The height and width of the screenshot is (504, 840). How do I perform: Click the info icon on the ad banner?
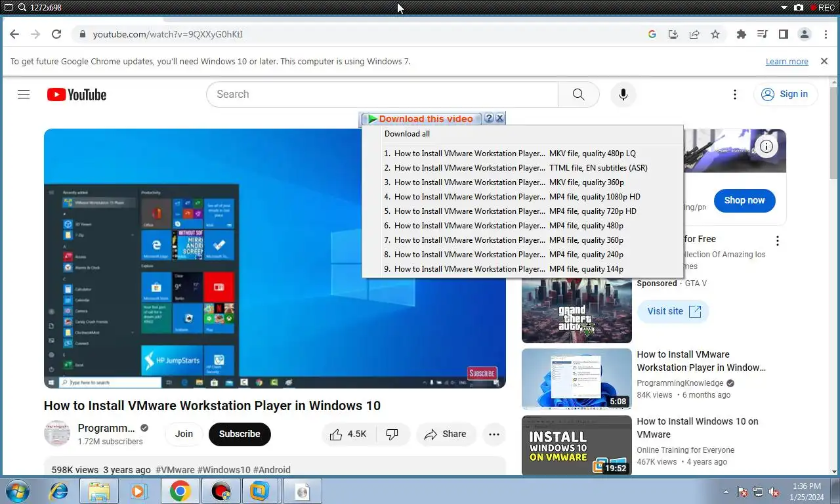[766, 146]
